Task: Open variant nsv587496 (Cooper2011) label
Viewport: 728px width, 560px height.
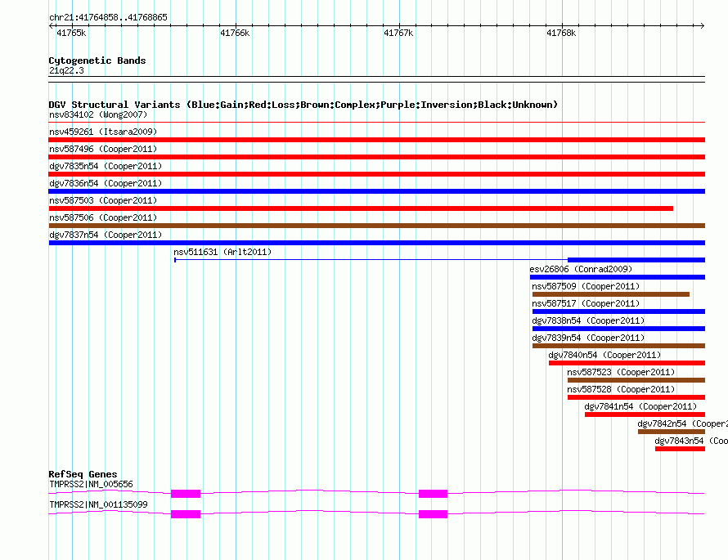Action: (103, 149)
